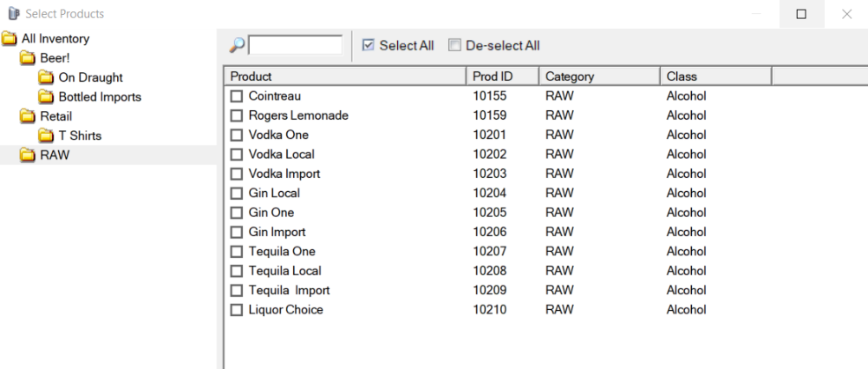Click the On Draught folder icon
The height and width of the screenshot is (369, 868).
coord(46,77)
